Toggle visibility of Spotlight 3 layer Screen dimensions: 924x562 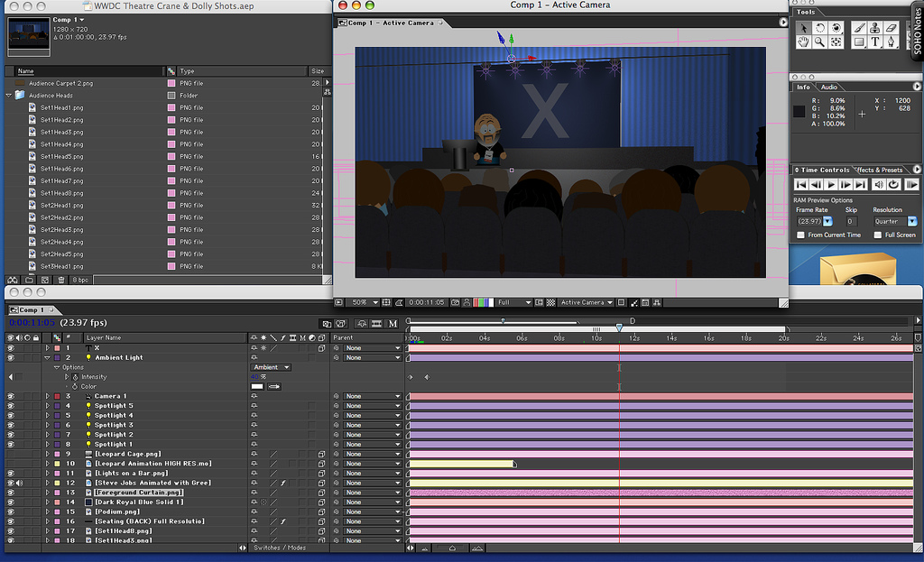point(10,425)
